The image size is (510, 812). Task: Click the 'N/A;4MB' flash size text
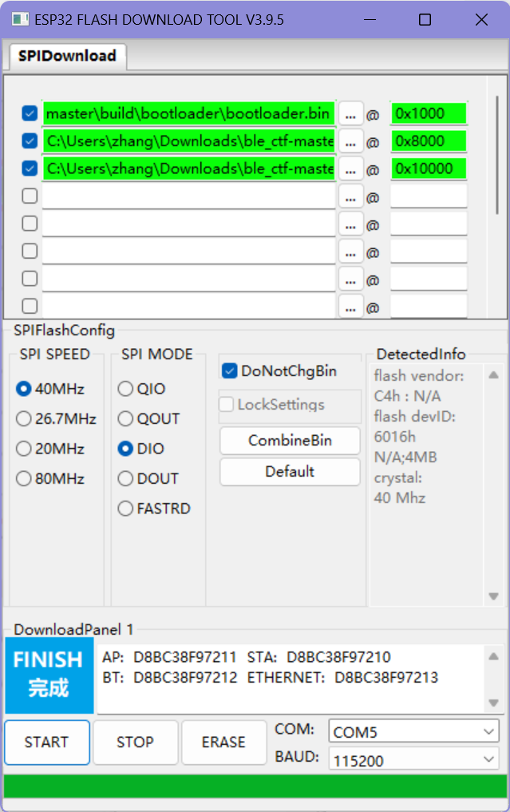(x=405, y=457)
